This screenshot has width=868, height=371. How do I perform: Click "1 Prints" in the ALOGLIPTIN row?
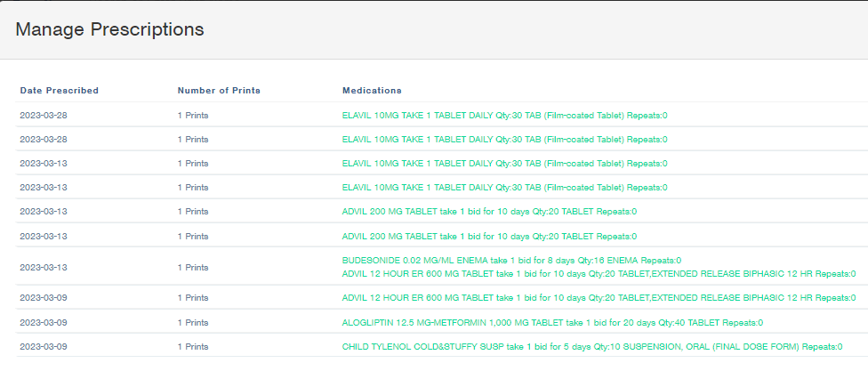(x=193, y=322)
